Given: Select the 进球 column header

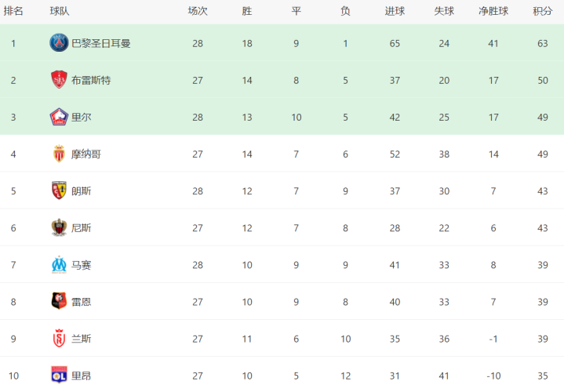Looking at the screenshot, I should coord(395,11).
